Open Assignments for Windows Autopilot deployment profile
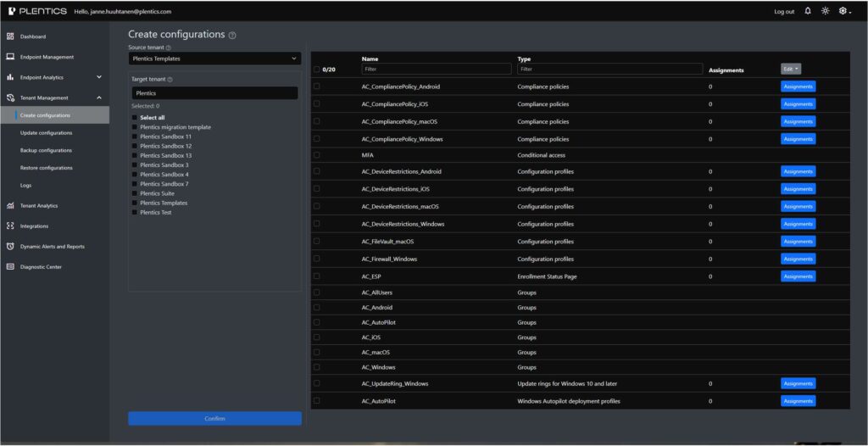 798,401
